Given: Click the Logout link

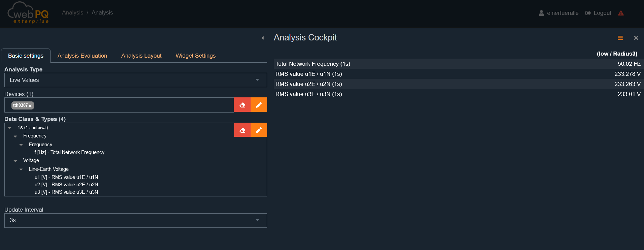Looking at the screenshot, I should pyautogui.click(x=602, y=13).
